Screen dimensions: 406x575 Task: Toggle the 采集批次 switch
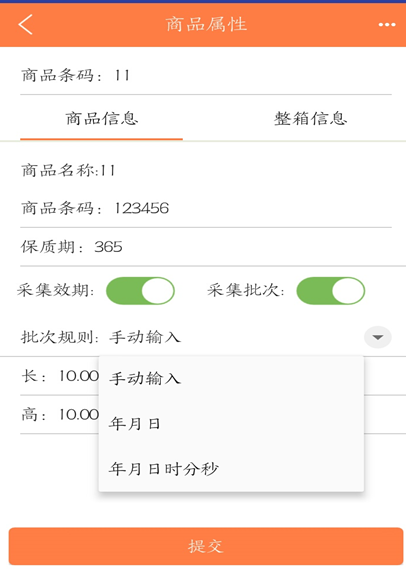(x=330, y=291)
